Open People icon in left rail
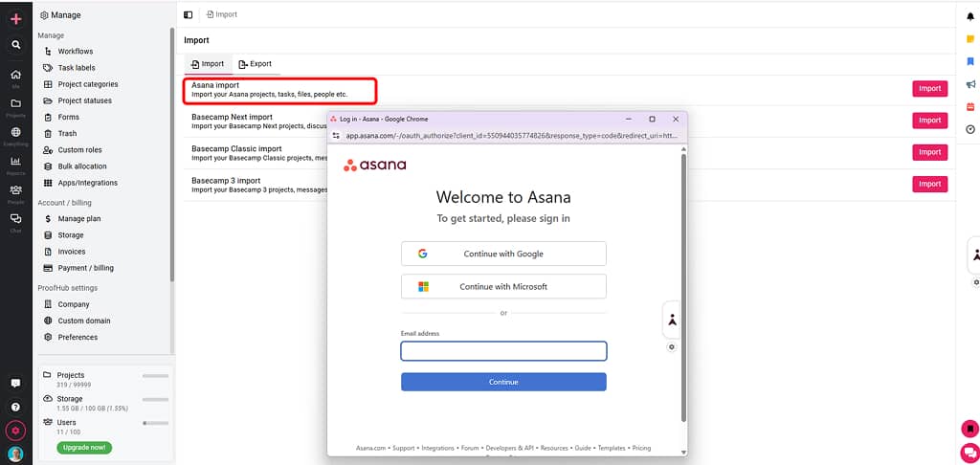 (x=15, y=190)
